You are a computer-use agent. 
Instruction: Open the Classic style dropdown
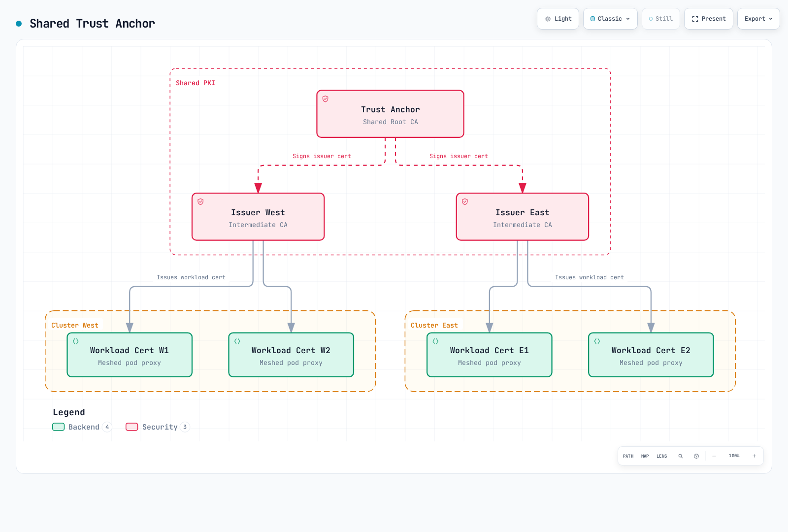point(610,19)
